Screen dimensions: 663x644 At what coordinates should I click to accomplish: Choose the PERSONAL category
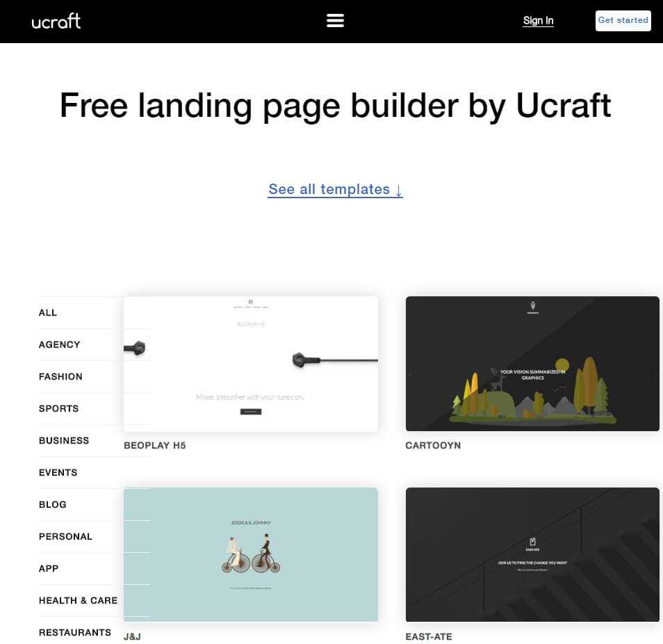tap(65, 536)
